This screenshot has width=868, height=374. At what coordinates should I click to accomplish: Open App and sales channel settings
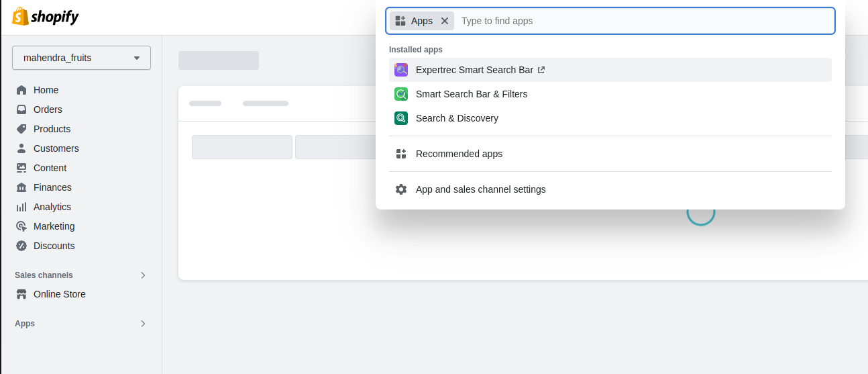(480, 189)
